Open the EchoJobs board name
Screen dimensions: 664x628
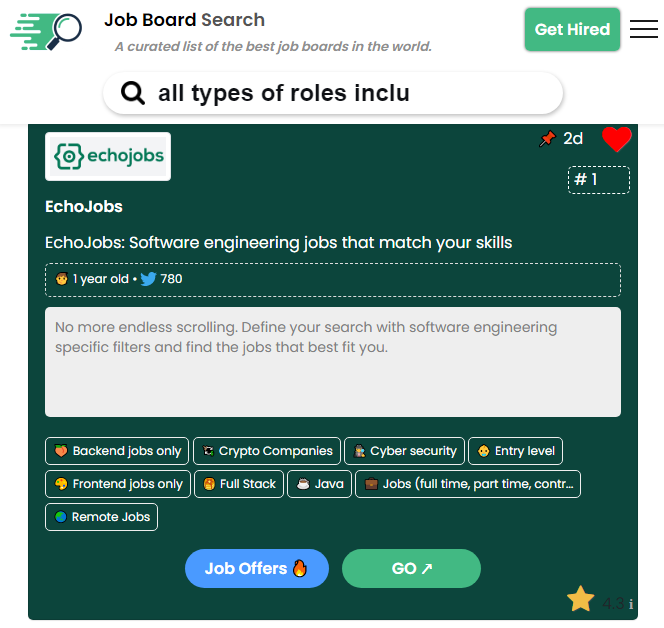point(84,207)
